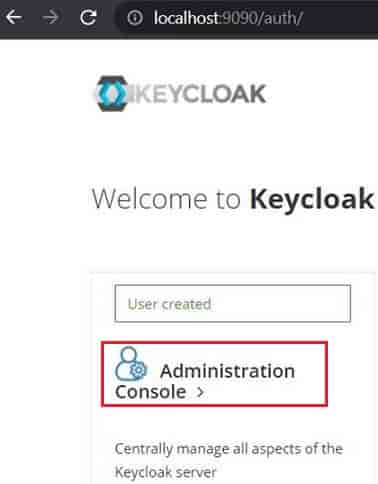Viewport: 378px width, 484px height.
Task: Click the word 'localhost' in the URL
Action: 186,18
